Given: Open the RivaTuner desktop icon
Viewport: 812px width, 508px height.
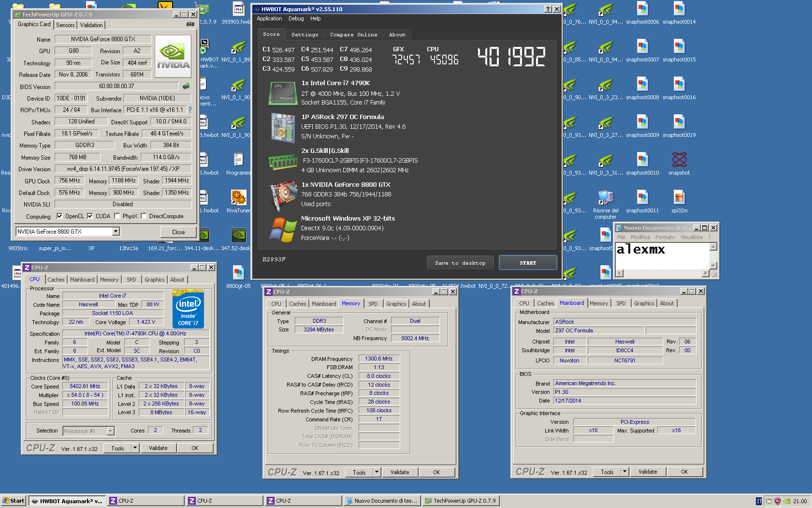Looking at the screenshot, I should [x=238, y=202].
